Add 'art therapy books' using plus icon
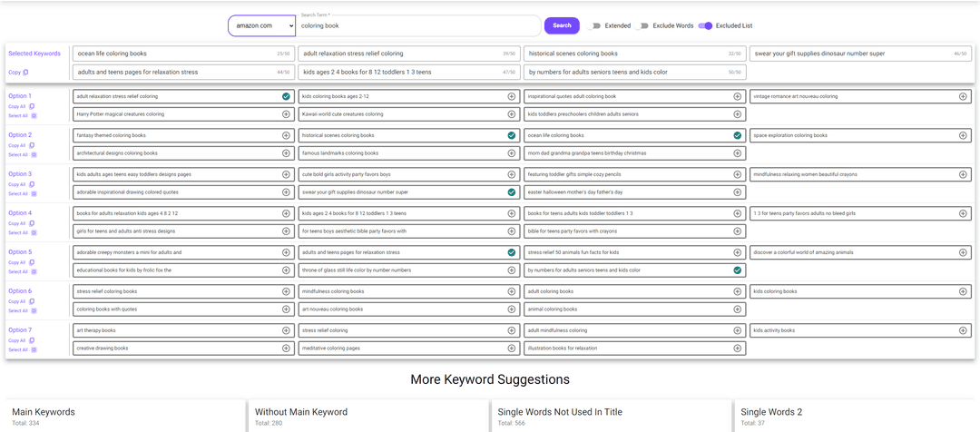The image size is (980, 432). (x=286, y=330)
